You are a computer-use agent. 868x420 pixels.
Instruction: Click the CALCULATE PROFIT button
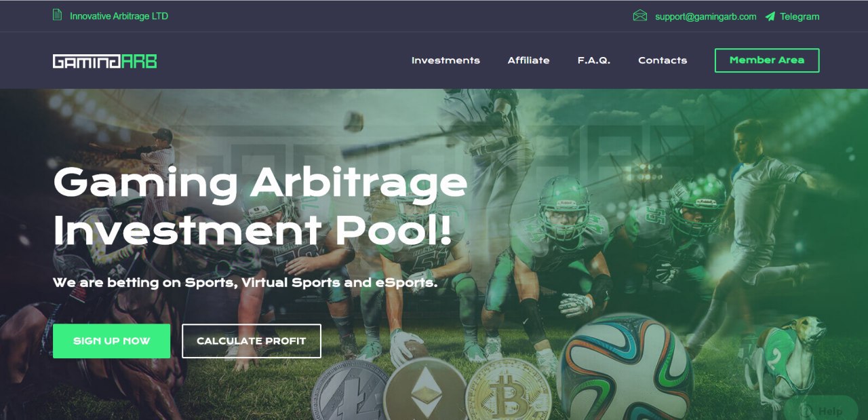tap(252, 341)
